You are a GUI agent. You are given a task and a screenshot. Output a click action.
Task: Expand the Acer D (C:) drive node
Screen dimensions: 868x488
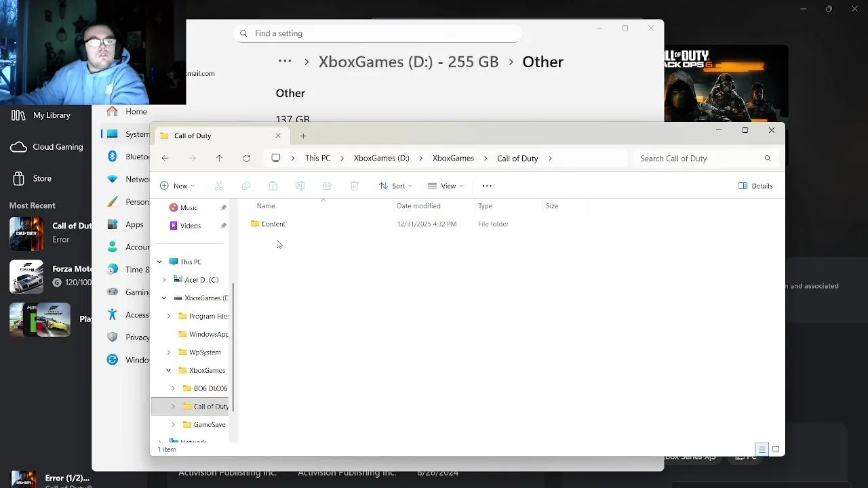[x=164, y=280]
